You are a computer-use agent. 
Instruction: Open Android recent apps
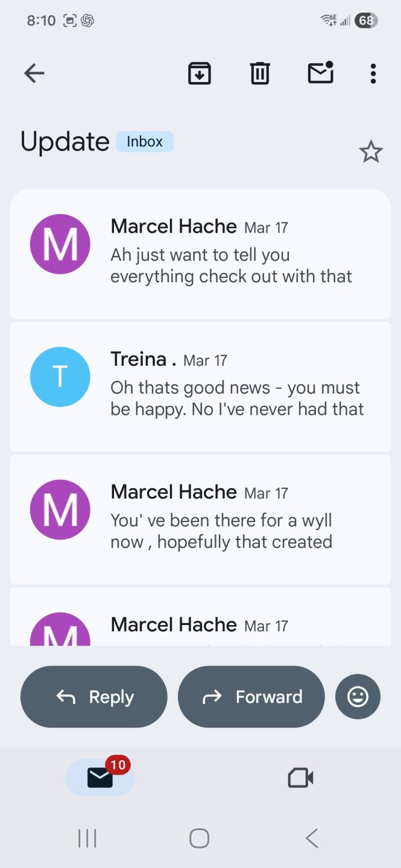coord(87,838)
